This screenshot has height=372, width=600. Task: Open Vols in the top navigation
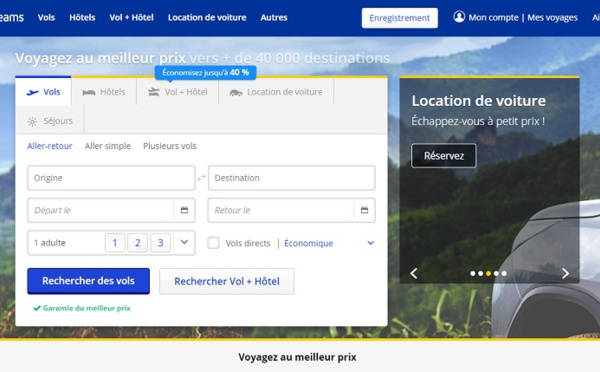point(46,18)
